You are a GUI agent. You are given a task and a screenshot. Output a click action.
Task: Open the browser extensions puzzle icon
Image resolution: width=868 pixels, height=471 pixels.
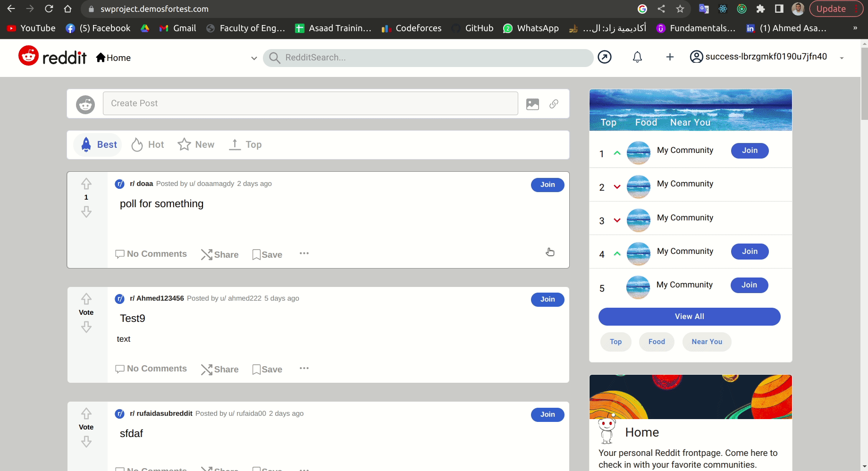tap(760, 9)
